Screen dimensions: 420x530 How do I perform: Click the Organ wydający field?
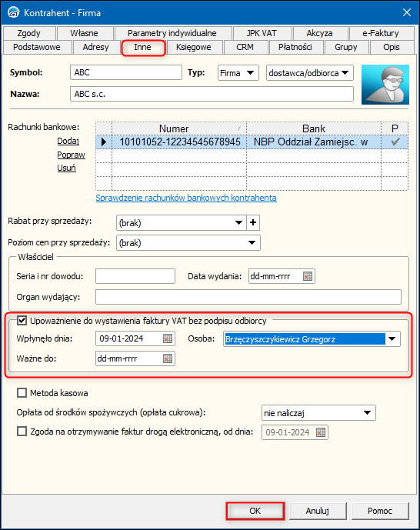click(248, 297)
